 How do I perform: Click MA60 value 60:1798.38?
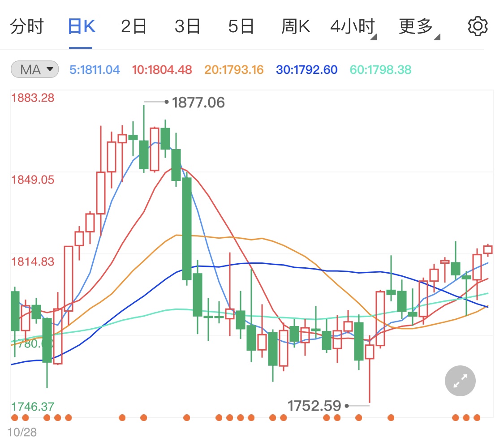point(380,70)
